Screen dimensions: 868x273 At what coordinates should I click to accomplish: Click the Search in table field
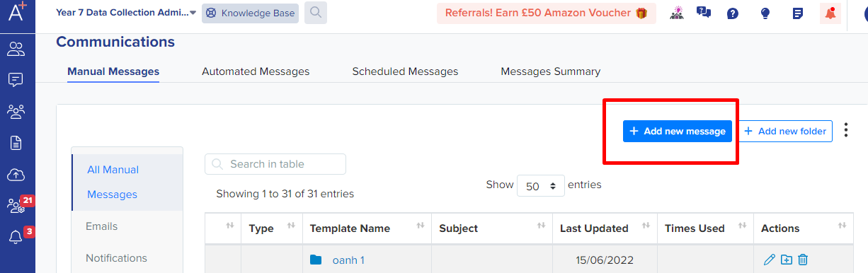pyautogui.click(x=275, y=164)
